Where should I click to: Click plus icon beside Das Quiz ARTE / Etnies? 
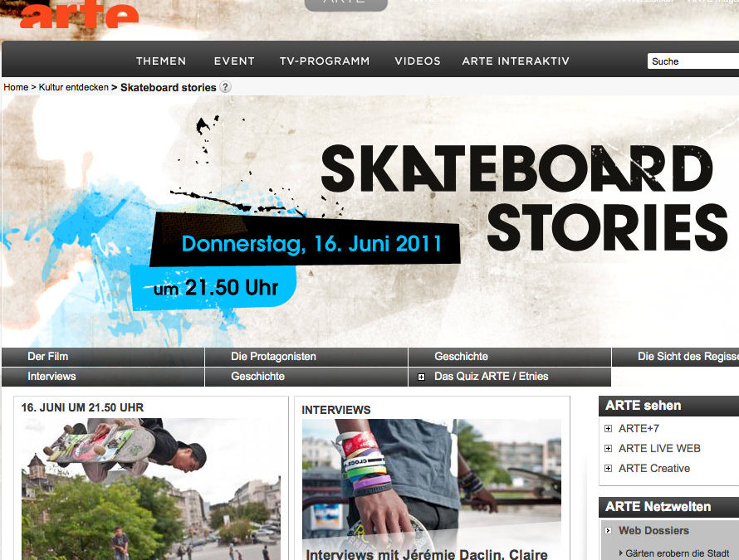click(x=421, y=377)
